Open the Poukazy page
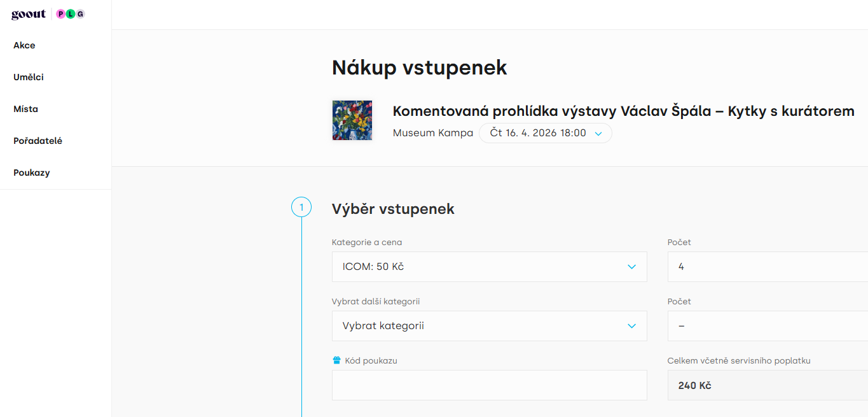This screenshot has height=417, width=868. (x=31, y=173)
